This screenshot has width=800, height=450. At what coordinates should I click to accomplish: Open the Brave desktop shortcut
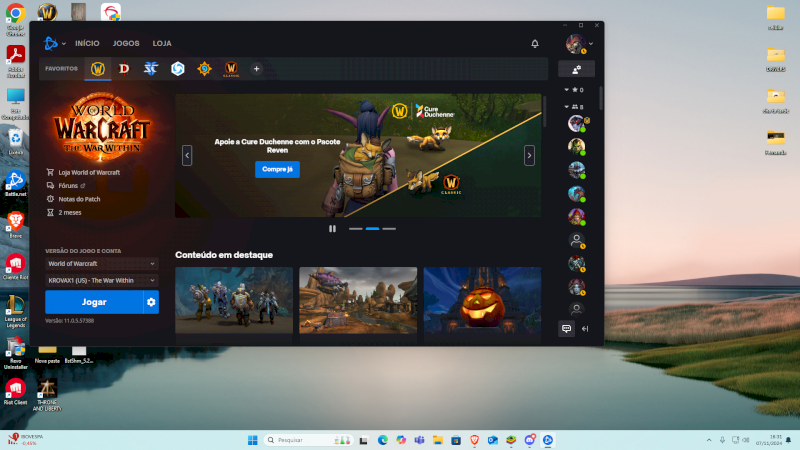(x=15, y=225)
